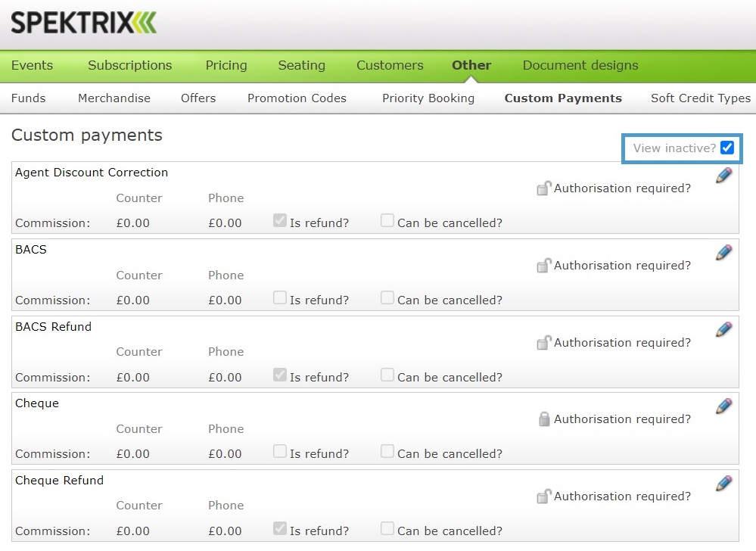The width and height of the screenshot is (756, 551).
Task: Toggle the View inactive checkbox
Action: [x=727, y=148]
